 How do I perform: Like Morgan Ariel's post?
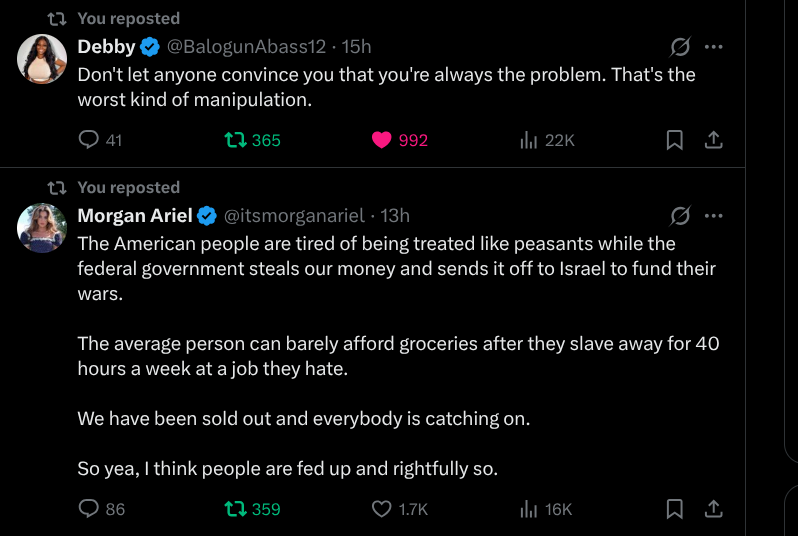pos(381,509)
